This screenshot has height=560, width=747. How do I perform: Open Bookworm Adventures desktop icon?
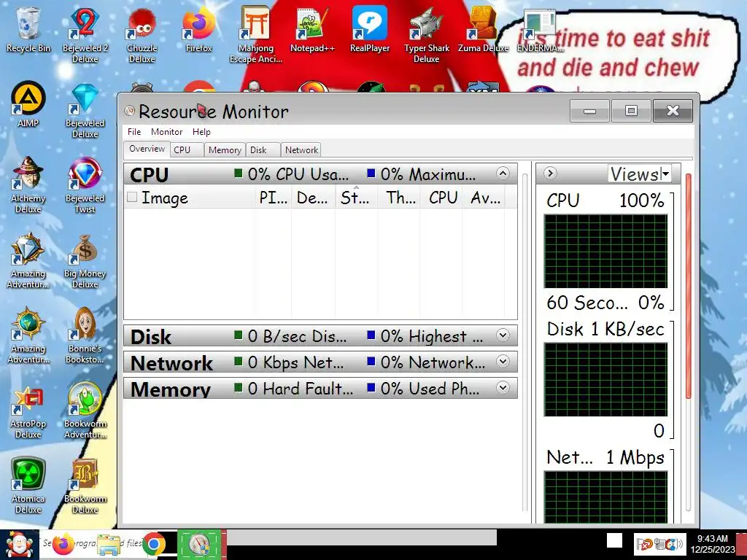tap(85, 411)
